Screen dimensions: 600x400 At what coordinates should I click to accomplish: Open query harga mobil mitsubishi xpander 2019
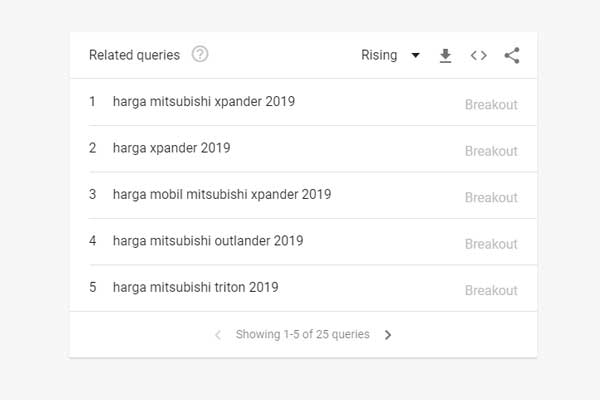[x=222, y=194]
